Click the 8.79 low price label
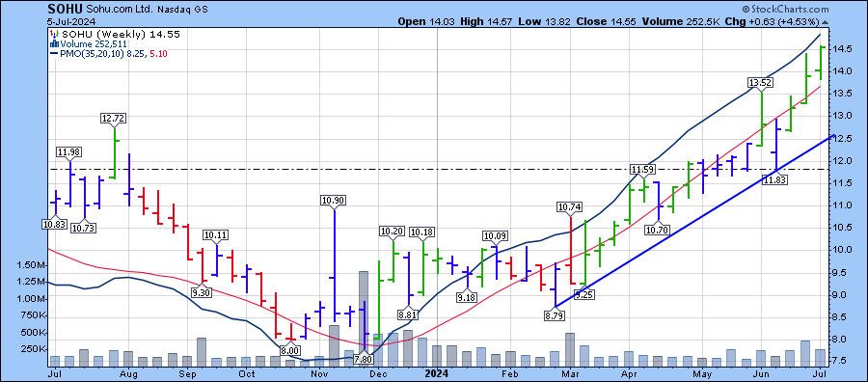 click(x=555, y=316)
